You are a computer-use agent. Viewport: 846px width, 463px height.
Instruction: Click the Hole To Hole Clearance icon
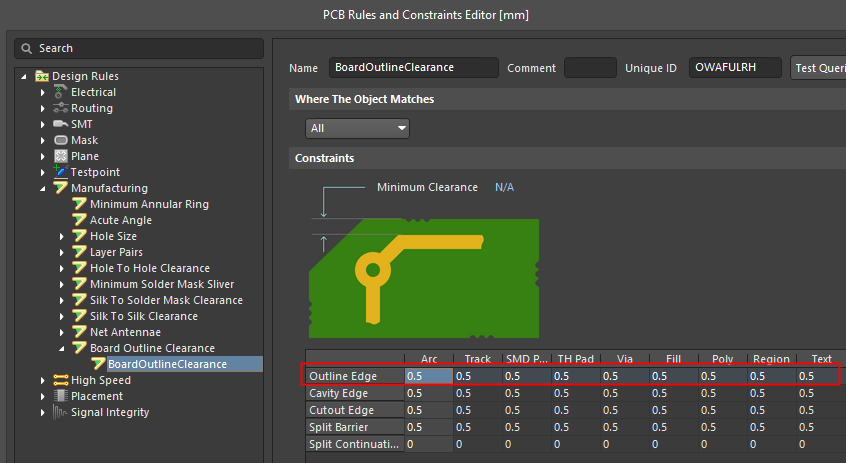point(80,268)
